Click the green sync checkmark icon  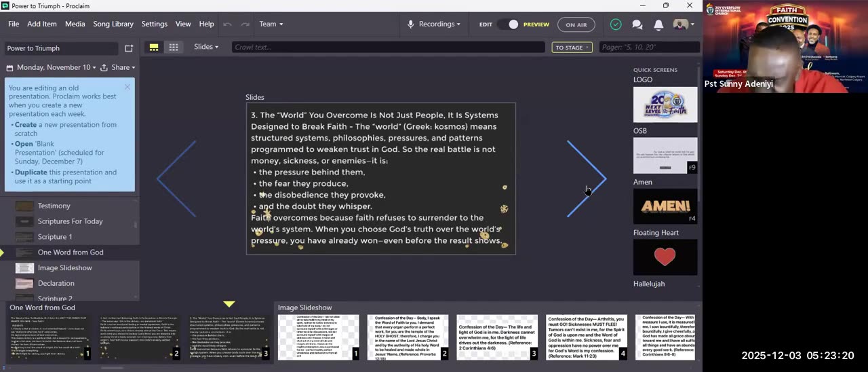pyautogui.click(x=616, y=24)
